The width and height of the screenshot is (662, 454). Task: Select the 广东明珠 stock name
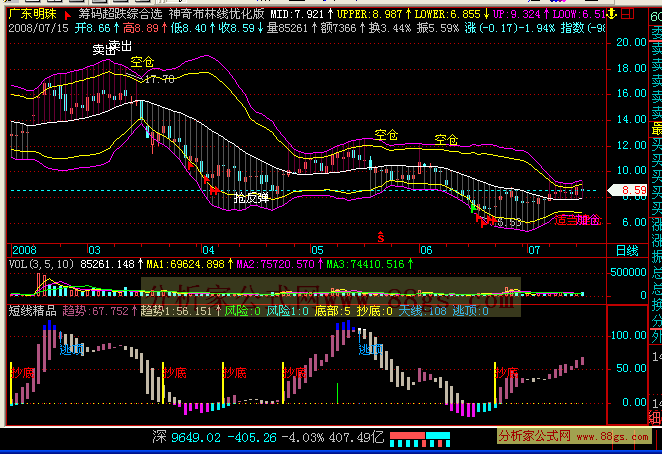click(33, 14)
